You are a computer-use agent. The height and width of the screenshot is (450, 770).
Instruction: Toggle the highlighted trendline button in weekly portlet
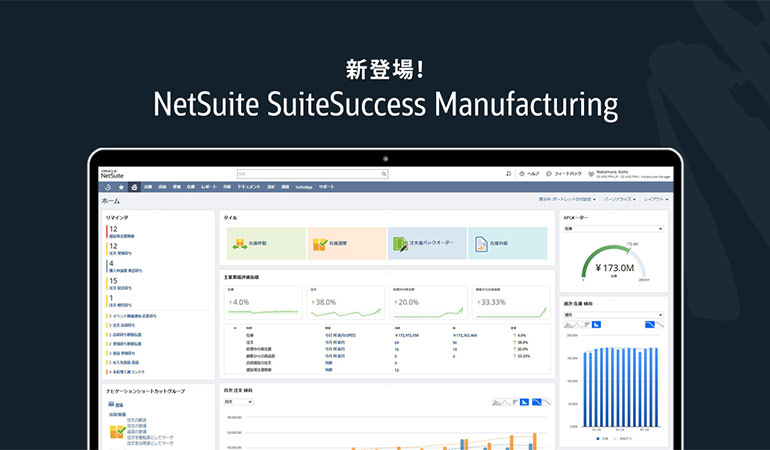click(x=650, y=325)
